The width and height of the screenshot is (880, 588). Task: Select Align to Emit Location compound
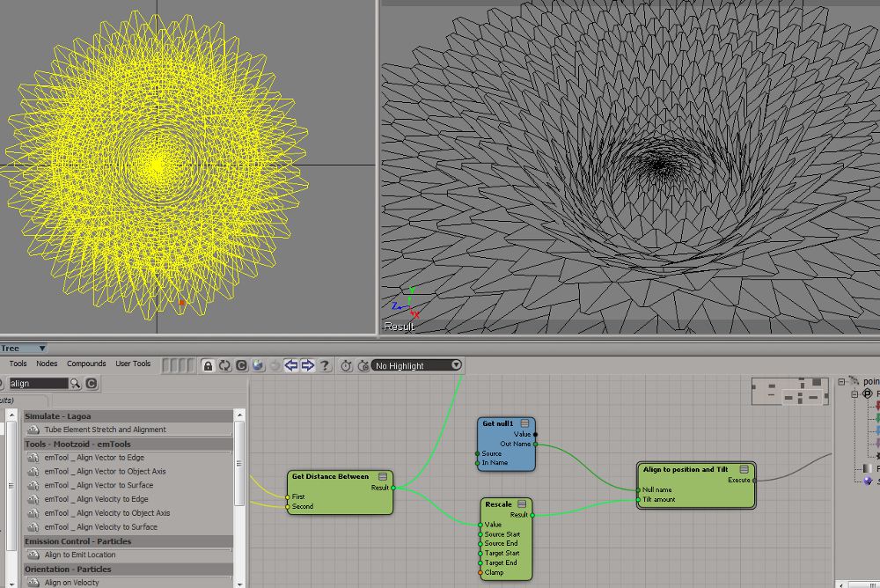[x=80, y=555]
